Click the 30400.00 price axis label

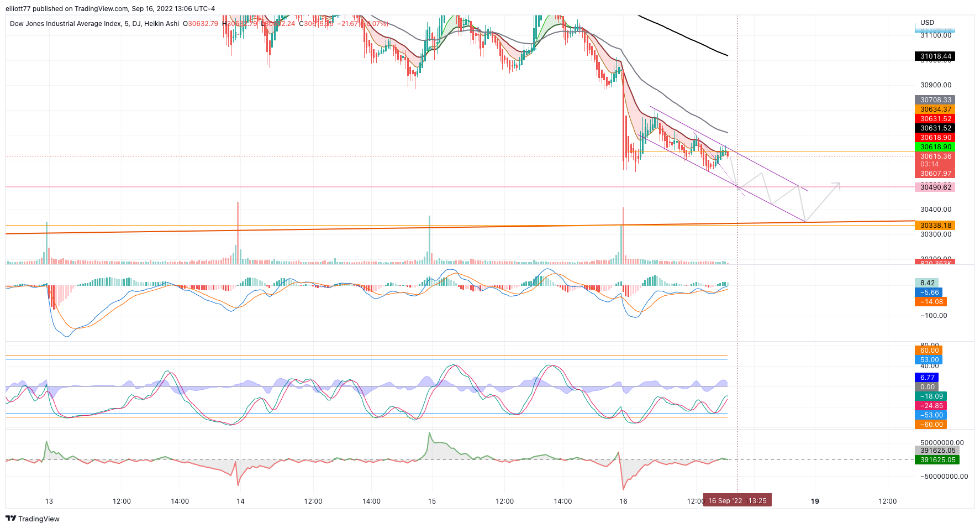pyautogui.click(x=936, y=210)
